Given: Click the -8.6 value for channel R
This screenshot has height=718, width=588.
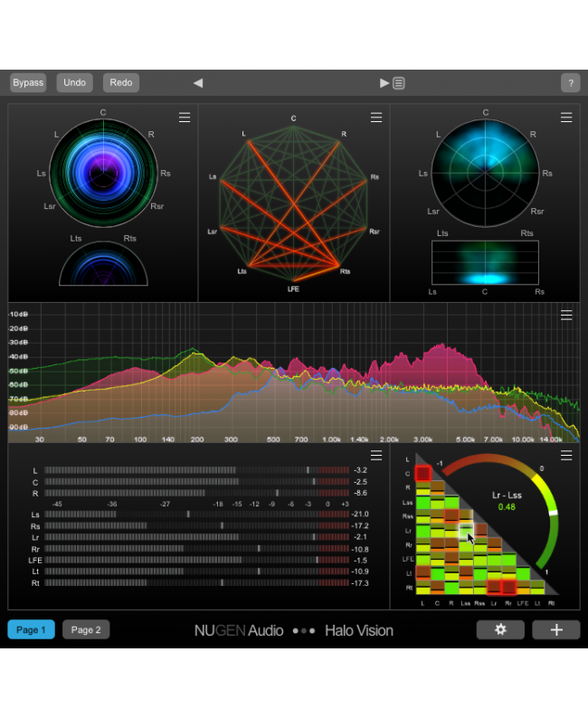Looking at the screenshot, I should pyautogui.click(x=360, y=493).
